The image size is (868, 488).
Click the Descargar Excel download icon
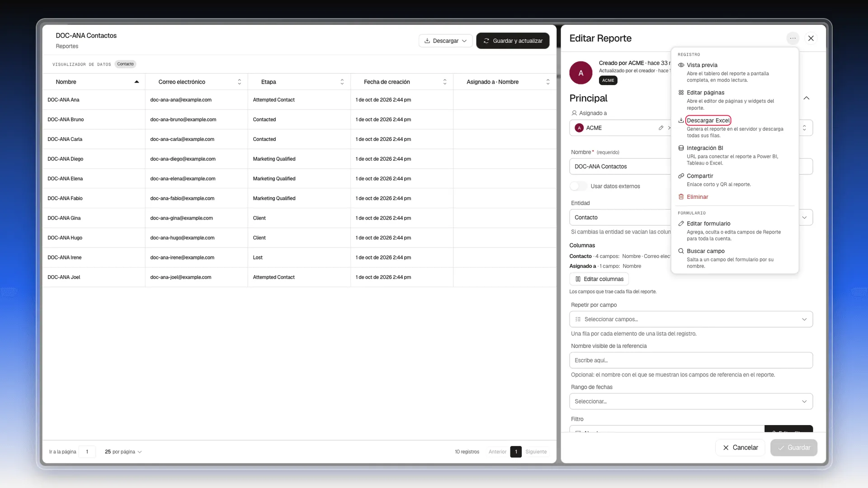(681, 120)
